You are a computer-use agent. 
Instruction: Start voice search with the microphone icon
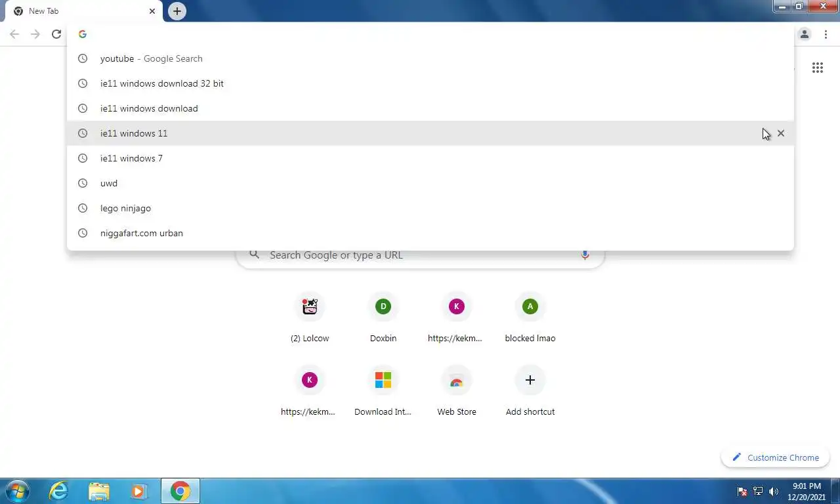[x=585, y=255]
